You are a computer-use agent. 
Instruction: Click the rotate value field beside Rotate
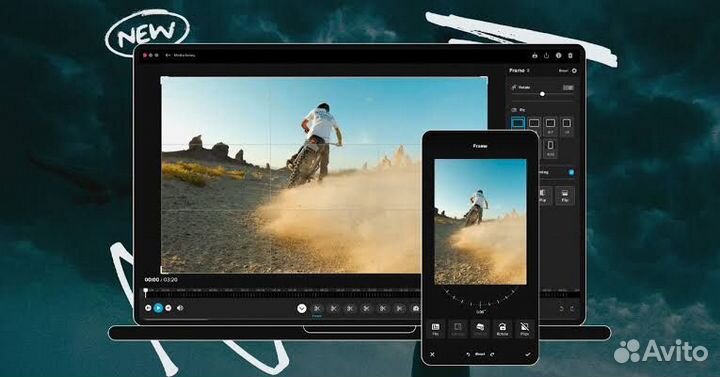(568, 87)
